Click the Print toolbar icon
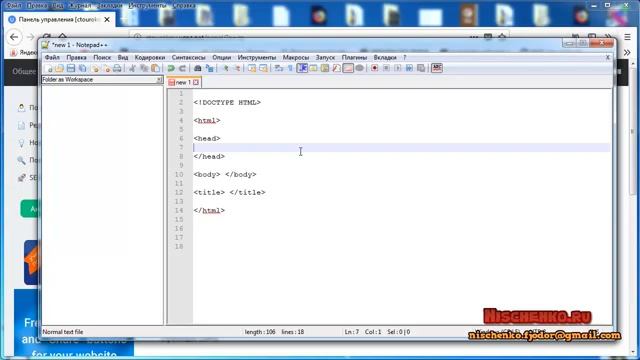This screenshot has height=360, width=640. click(x=117, y=68)
